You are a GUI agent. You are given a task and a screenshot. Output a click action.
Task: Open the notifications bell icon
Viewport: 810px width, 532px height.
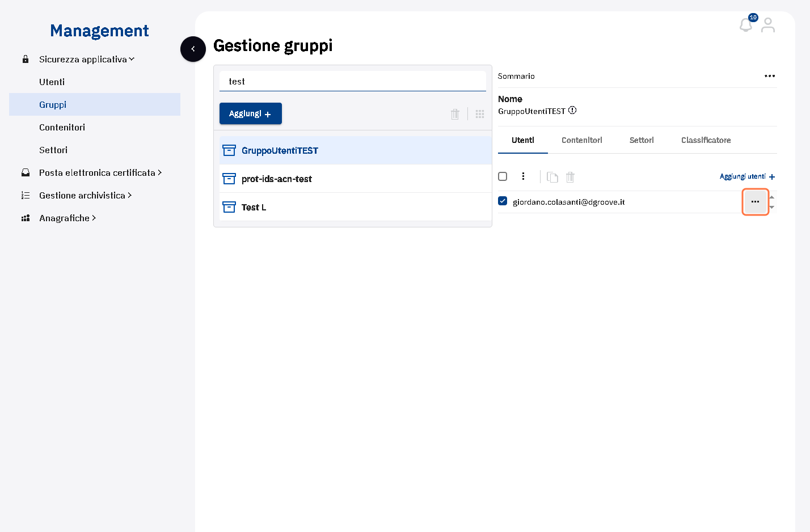746,25
